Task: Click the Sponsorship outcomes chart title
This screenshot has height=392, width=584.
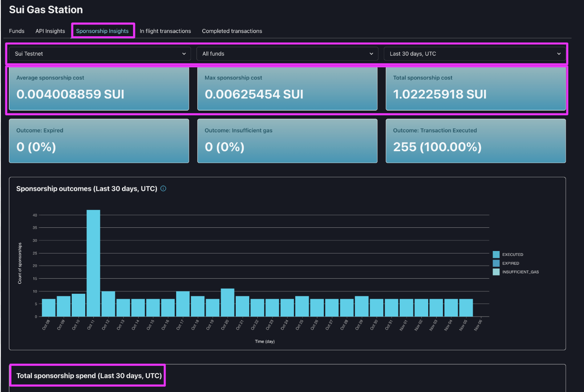Action: [87, 189]
